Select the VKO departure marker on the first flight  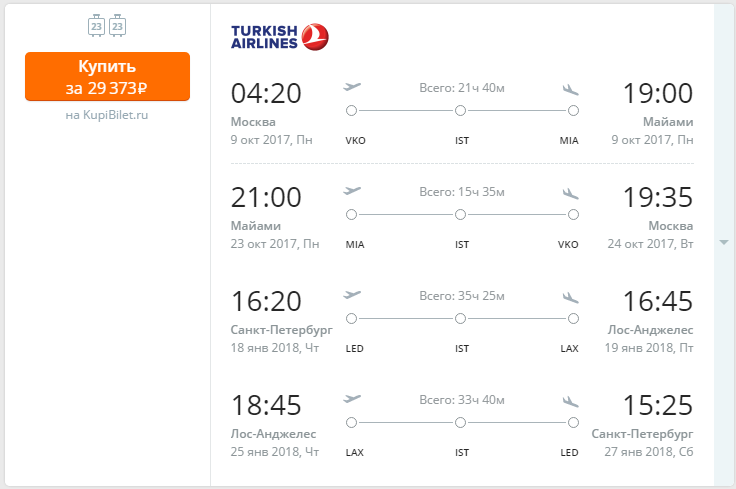coord(351,111)
